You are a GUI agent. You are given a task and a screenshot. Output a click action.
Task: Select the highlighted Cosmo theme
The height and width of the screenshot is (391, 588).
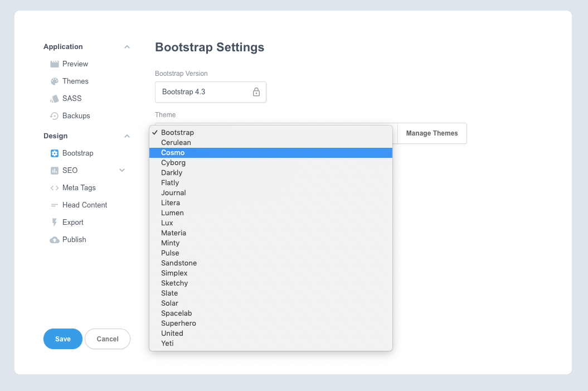(x=271, y=153)
